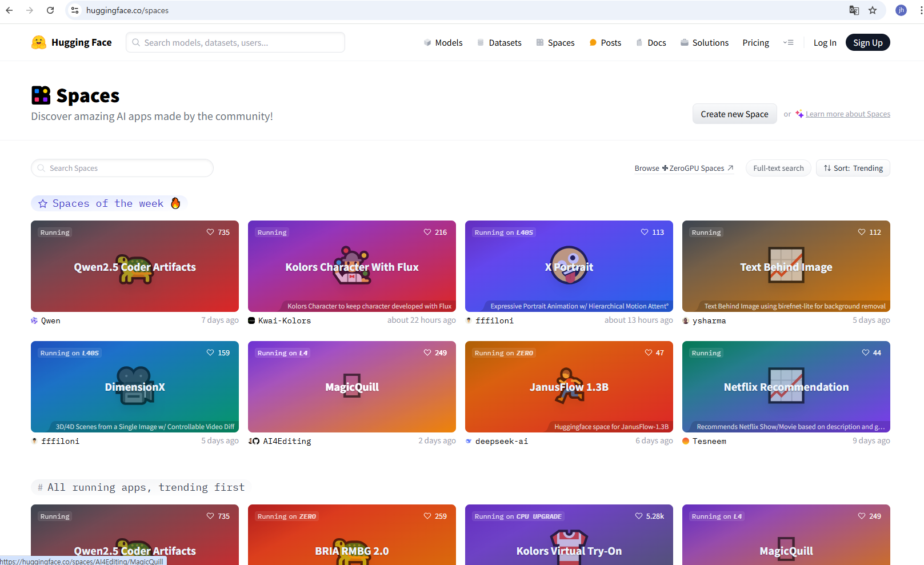
Task: Click heart icon on DimensionX card
Action: pos(210,352)
